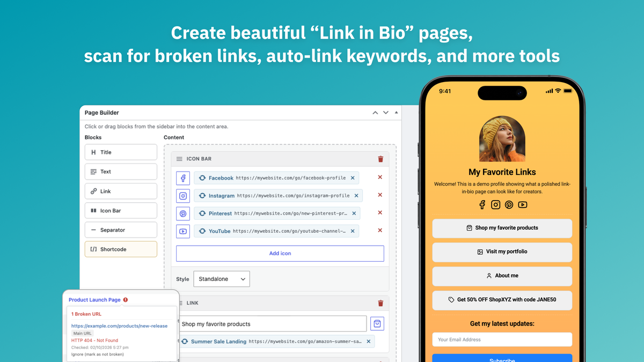Add a Separator block
This screenshot has width=644, height=362.
click(121, 230)
